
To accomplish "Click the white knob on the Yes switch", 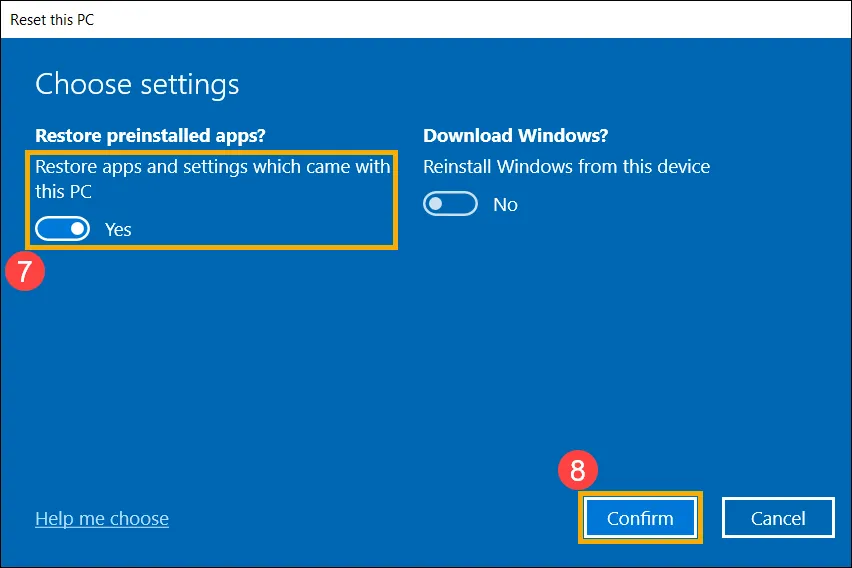I will pyautogui.click(x=77, y=229).
